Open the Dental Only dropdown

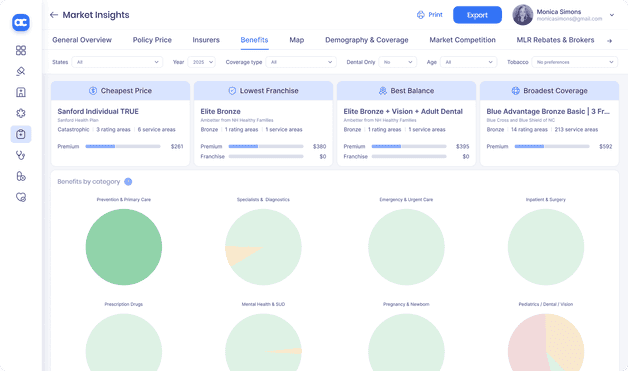coord(398,62)
